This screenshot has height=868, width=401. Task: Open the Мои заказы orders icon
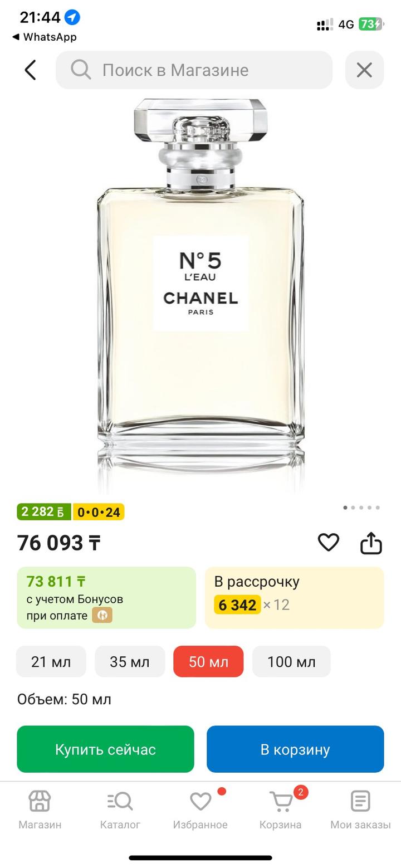pyautogui.click(x=360, y=810)
